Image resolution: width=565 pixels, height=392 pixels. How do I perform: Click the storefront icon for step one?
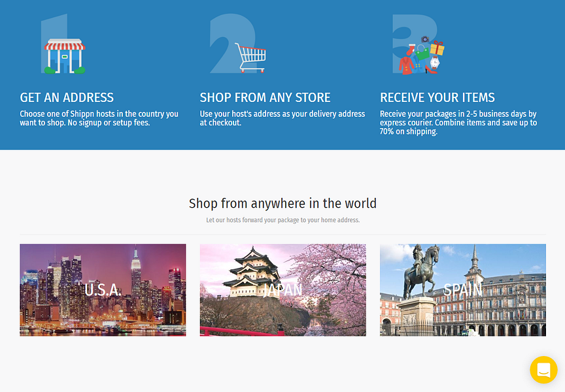coord(65,56)
